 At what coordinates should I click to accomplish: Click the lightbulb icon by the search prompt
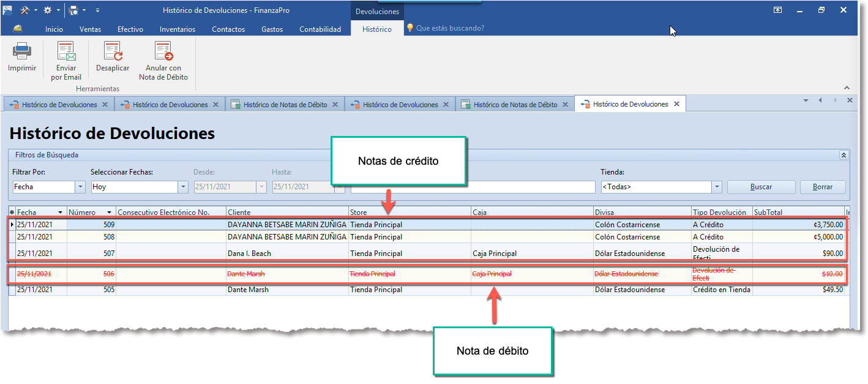tap(410, 28)
